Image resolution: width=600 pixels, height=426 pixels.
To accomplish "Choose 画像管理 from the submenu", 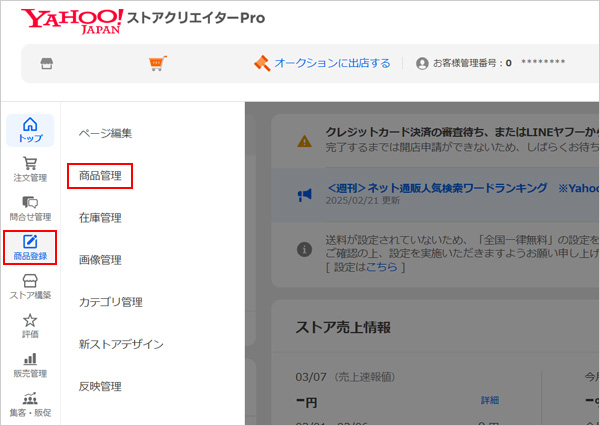I will (x=100, y=260).
